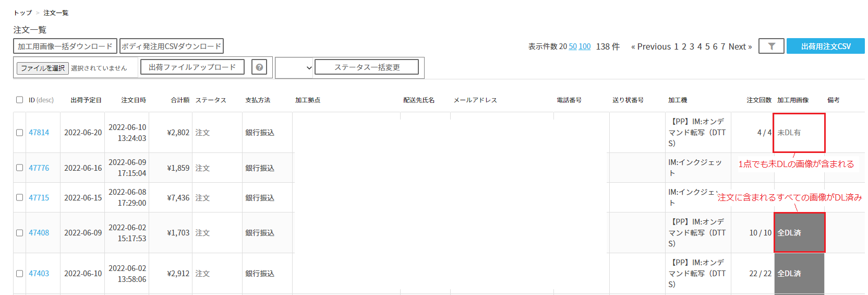Check the box for order 47715
The height and width of the screenshot is (295, 868).
point(19,197)
